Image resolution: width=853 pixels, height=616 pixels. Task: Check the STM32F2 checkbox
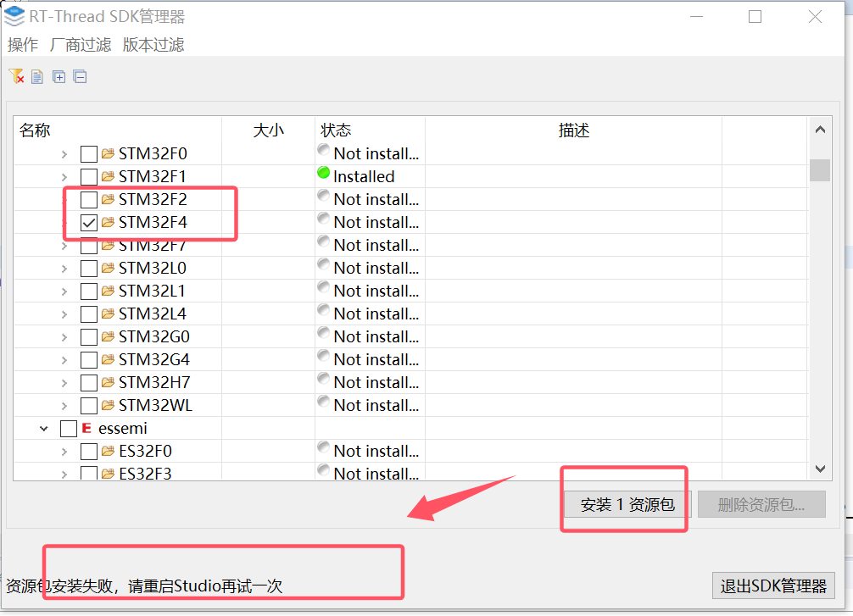(x=89, y=199)
